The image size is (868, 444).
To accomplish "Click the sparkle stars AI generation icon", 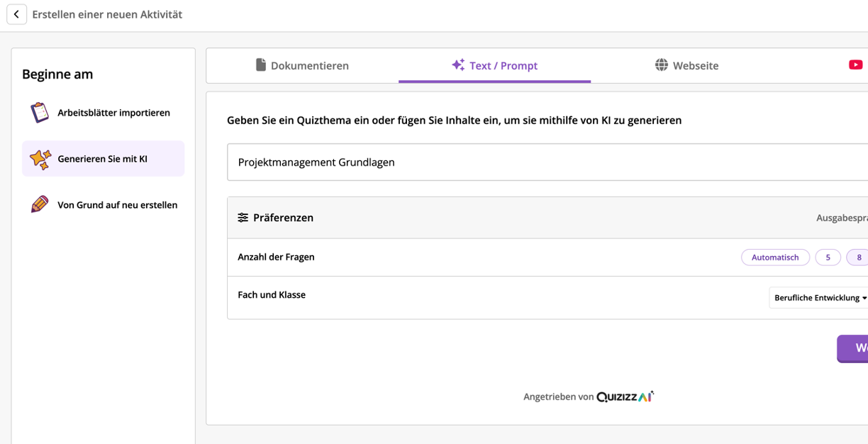I will [40, 159].
